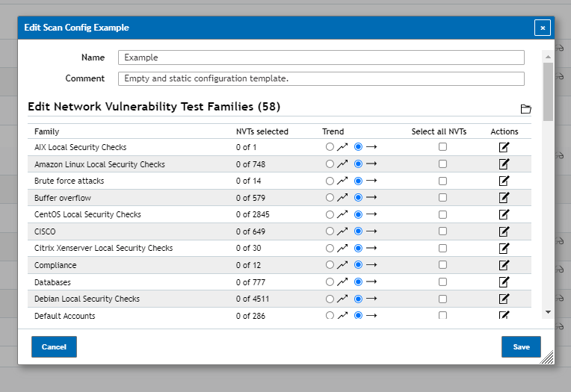Click the Family column header
571x392 pixels.
tap(46, 131)
